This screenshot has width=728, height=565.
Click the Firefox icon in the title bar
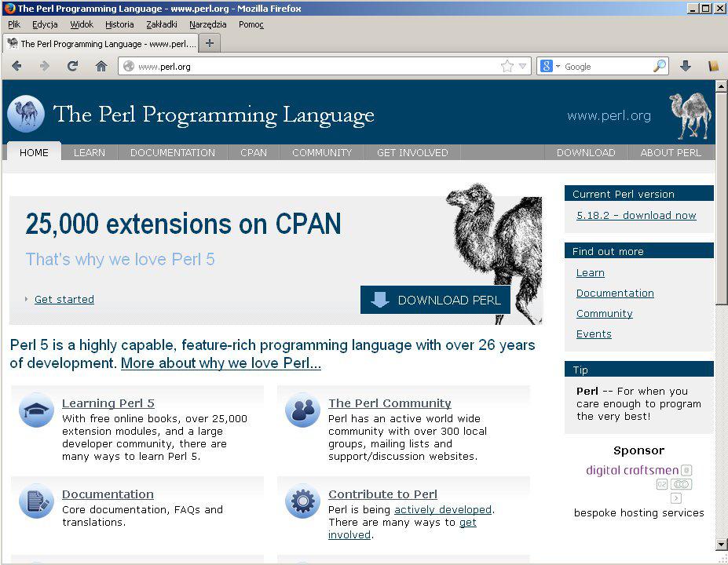(x=9, y=9)
